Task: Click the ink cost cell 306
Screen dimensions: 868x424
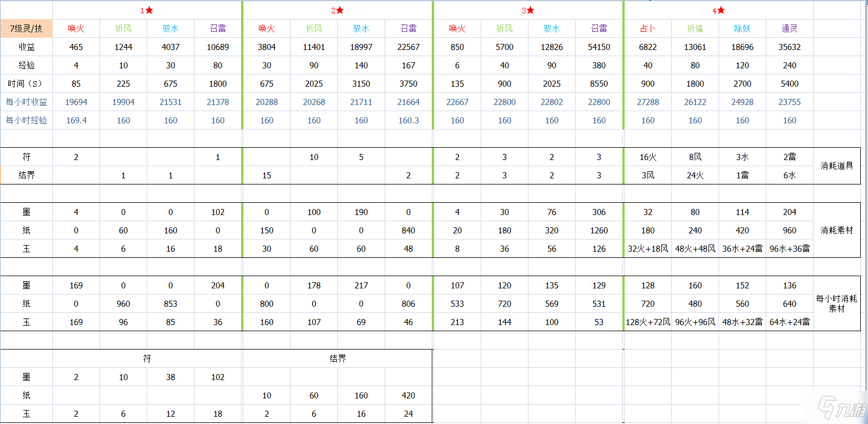Action: (x=599, y=212)
